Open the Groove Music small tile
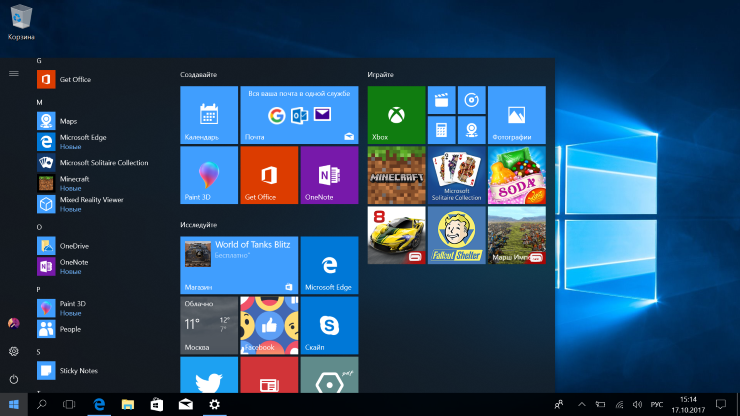The width and height of the screenshot is (740, 416). [471, 100]
